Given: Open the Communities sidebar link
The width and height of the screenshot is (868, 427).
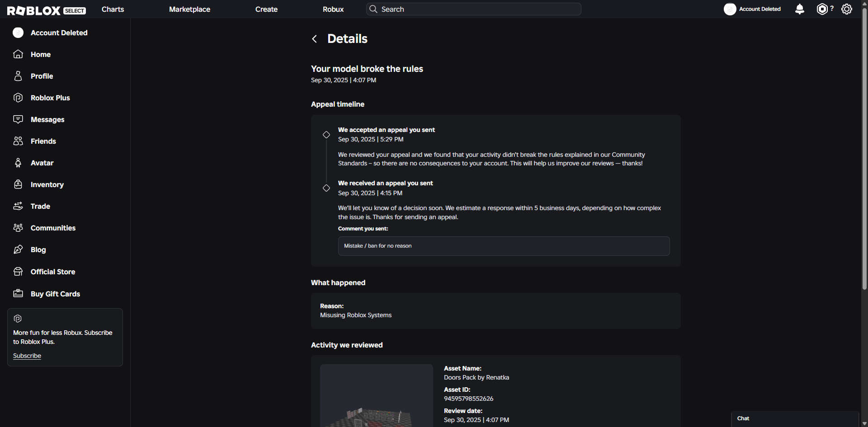Looking at the screenshot, I should click(x=53, y=228).
